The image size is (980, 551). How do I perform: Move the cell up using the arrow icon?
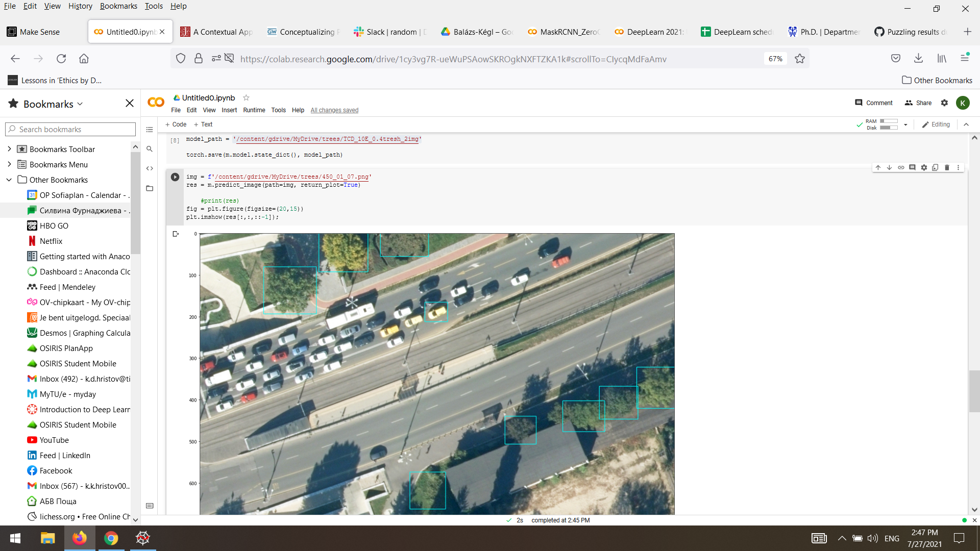[x=878, y=167]
